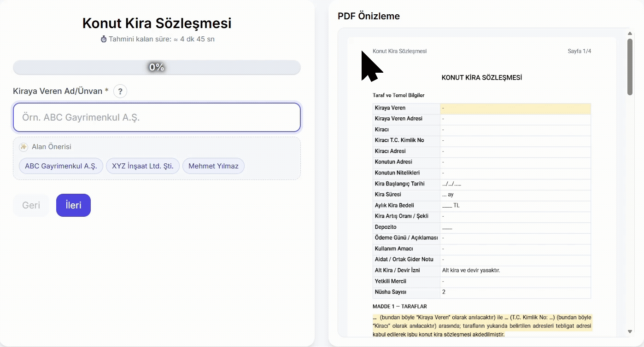Click the Sayfa 1/4 page indicator
Viewport: 644px width, 347px height.
pos(579,51)
